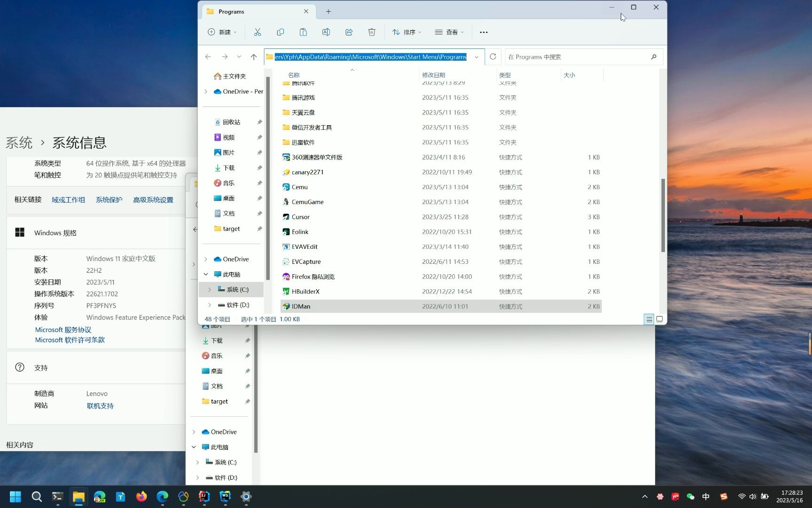Select target in back window sidebar
This screenshot has width=812, height=508.
tap(219, 402)
